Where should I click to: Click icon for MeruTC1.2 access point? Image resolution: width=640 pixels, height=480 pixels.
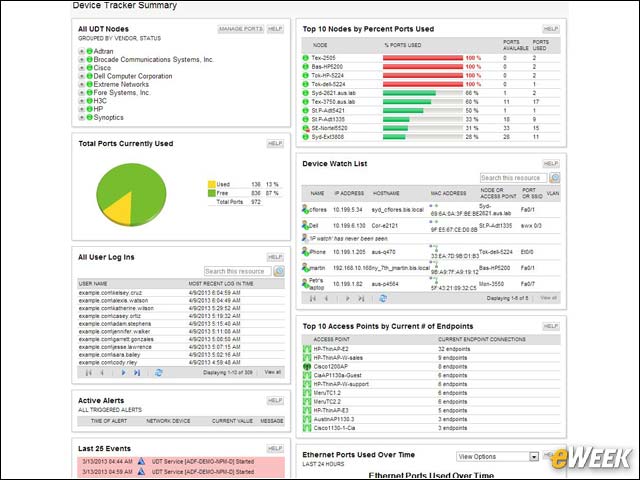307,393
